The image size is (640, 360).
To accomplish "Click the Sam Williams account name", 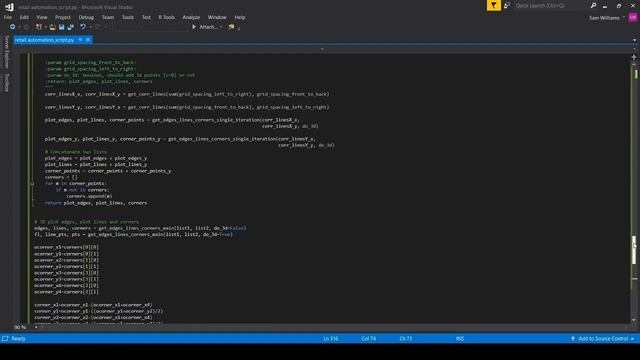I will click(604, 18).
